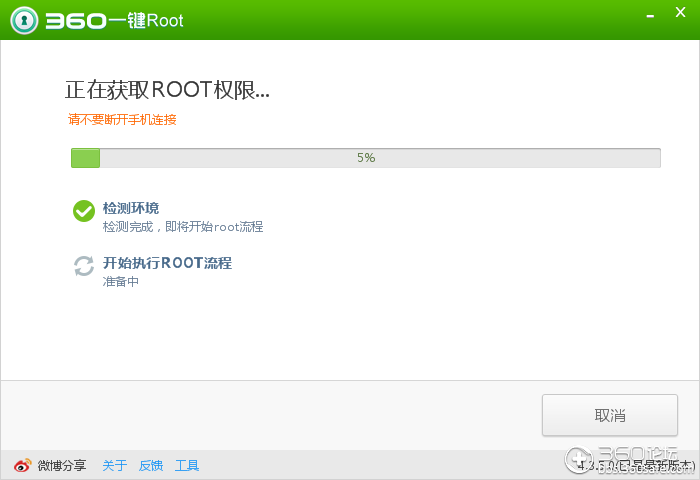
Task: Open the 工具 tools link
Action: click(187, 466)
